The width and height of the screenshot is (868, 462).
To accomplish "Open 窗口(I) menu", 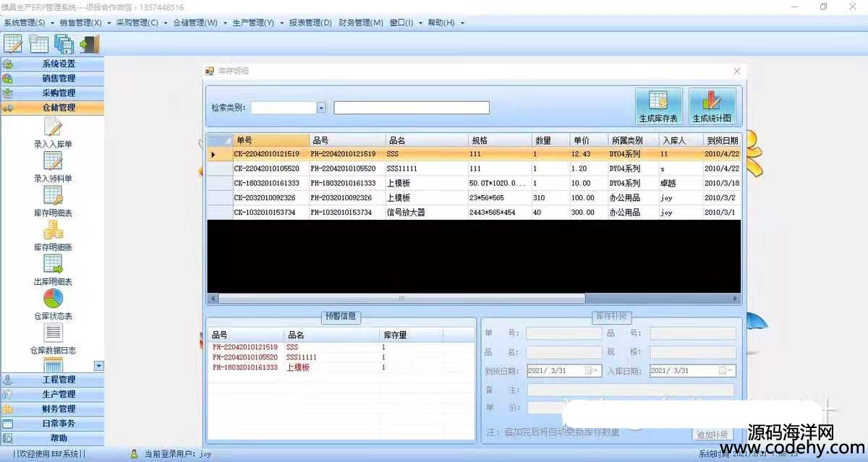I will point(405,22).
